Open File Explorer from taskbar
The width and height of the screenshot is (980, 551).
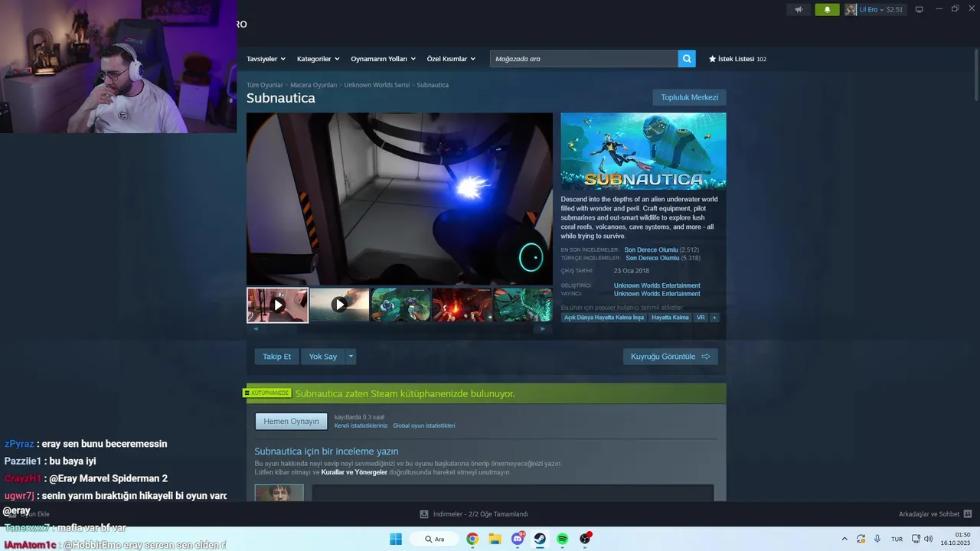click(495, 539)
